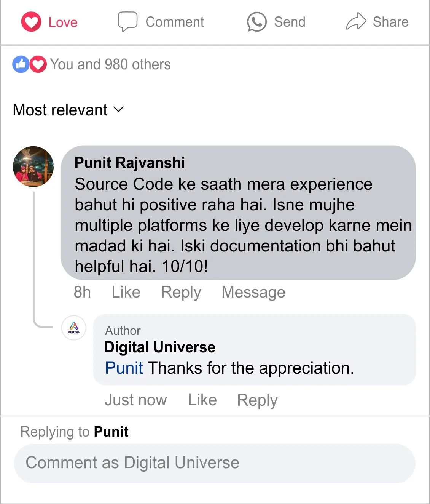The height and width of the screenshot is (504, 430).
Task: Click the blue Punit mention link
Action: point(124,368)
